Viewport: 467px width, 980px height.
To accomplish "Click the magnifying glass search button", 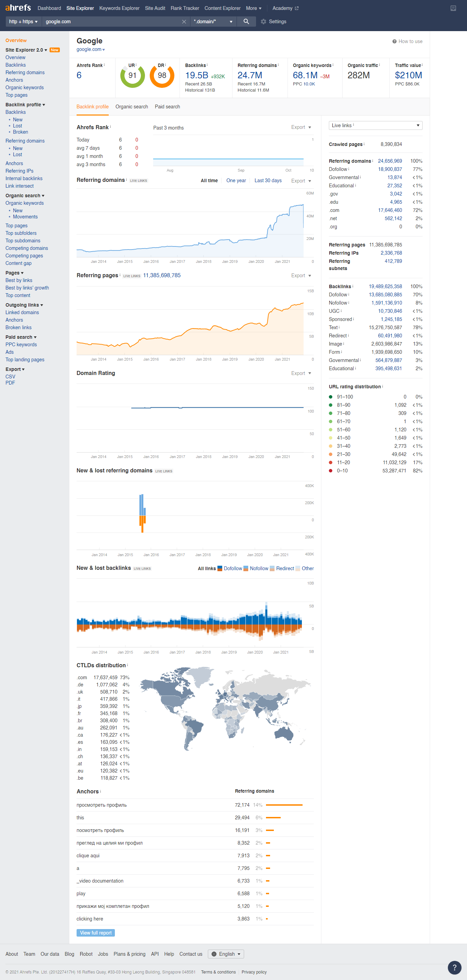I will (x=246, y=22).
